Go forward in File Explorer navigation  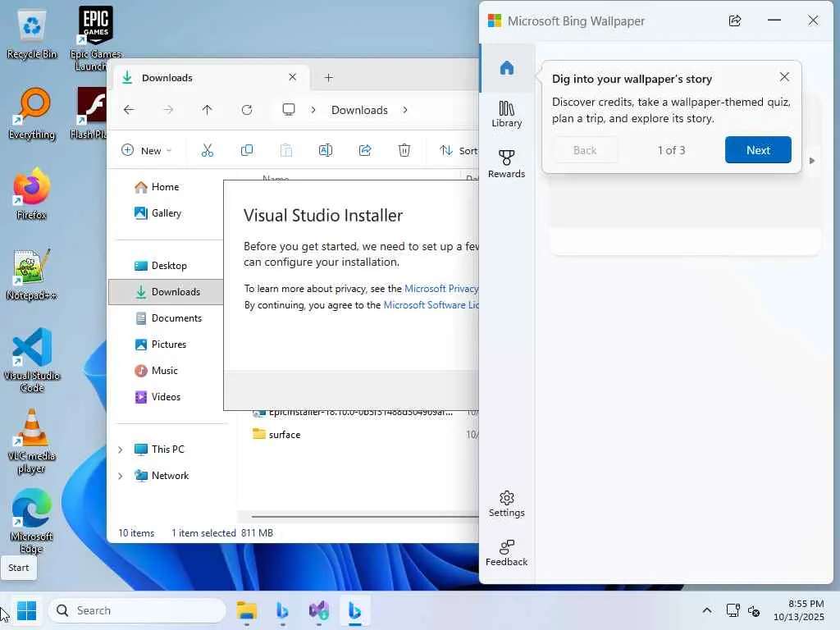[x=168, y=110]
